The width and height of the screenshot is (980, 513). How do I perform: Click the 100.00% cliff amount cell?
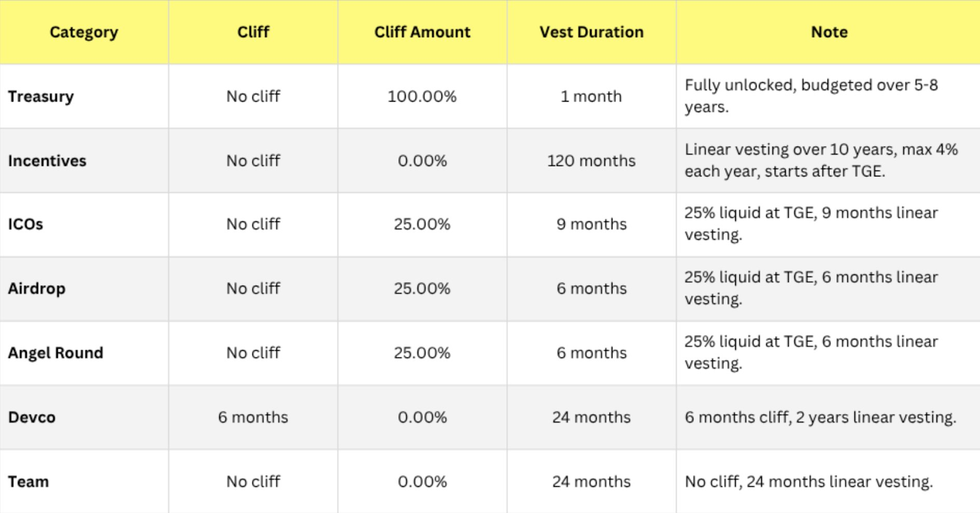[422, 96]
